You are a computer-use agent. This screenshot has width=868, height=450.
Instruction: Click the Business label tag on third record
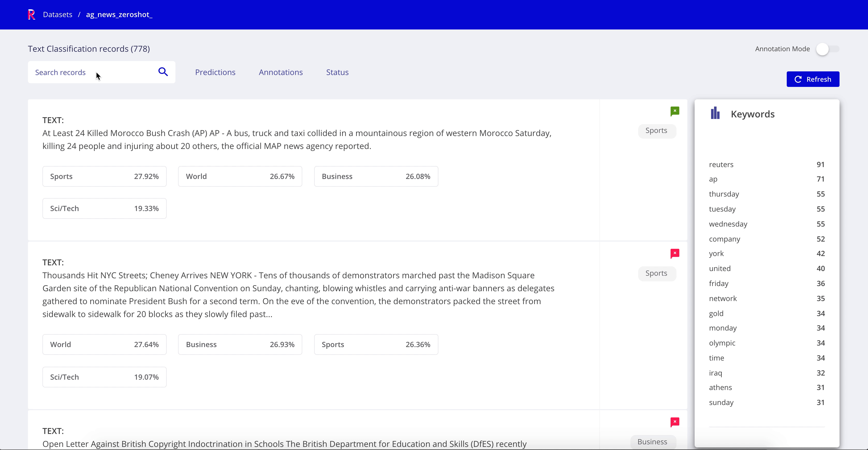(652, 441)
